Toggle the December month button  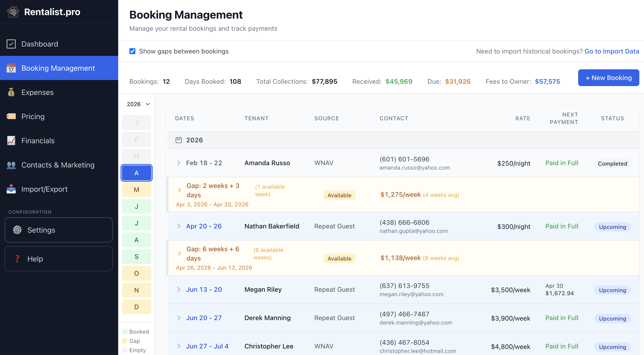137,307
